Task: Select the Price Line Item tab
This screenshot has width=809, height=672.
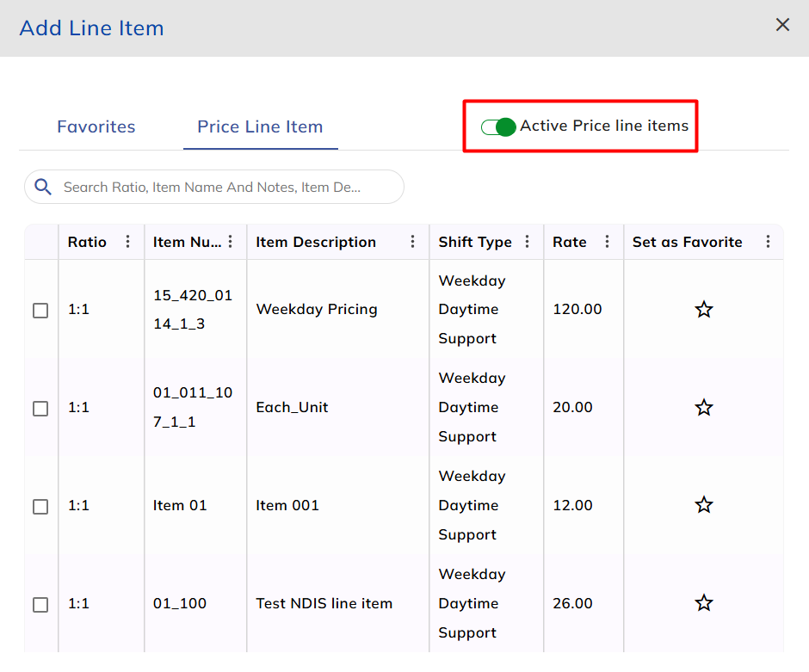Action: tap(260, 126)
